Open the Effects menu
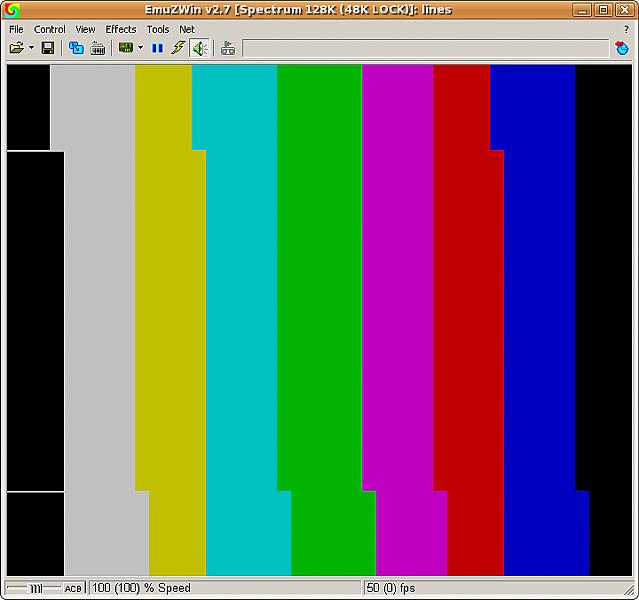The image size is (639, 600). click(121, 29)
